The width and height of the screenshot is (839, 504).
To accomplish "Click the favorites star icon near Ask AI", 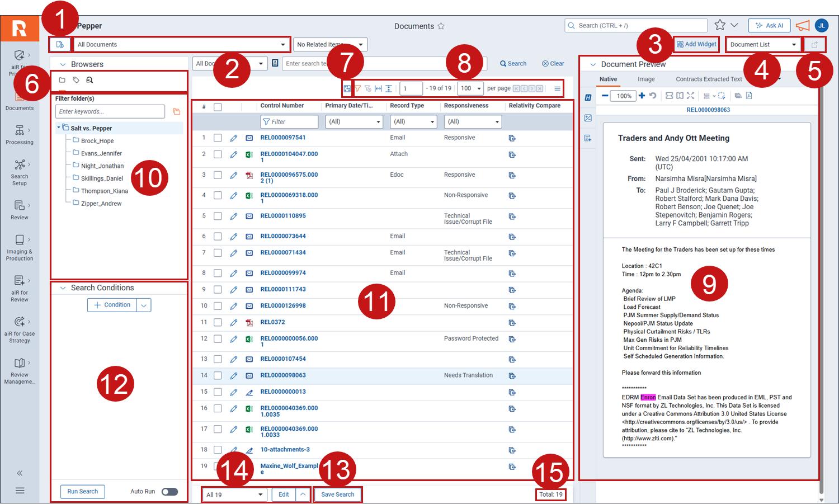I will (x=720, y=25).
